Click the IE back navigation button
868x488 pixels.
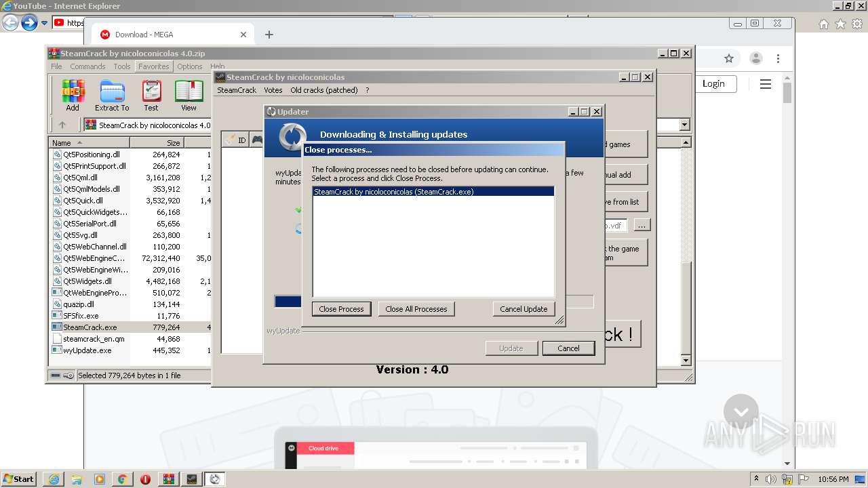coord(10,22)
